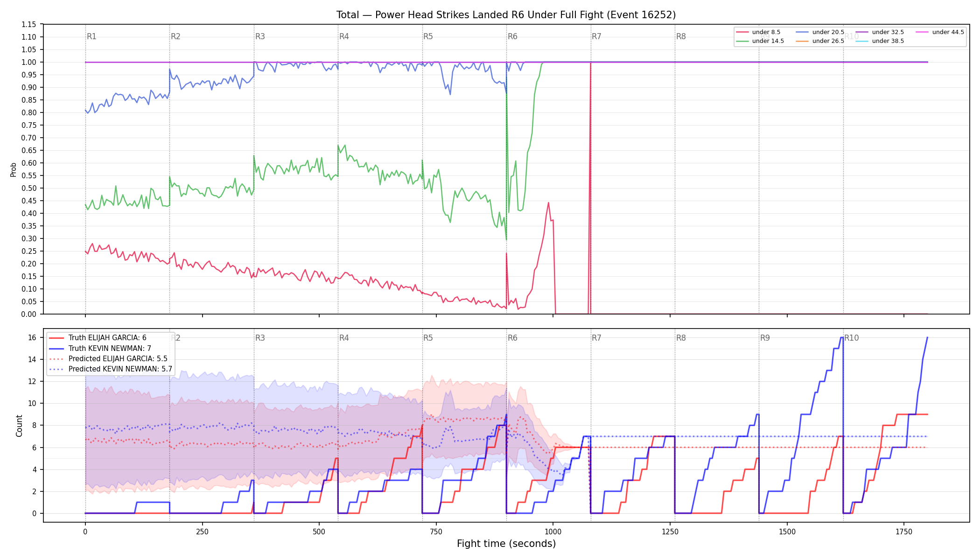The image size is (980, 560).
Task: Click the chart title mentioning Event 16252
Action: 506,15
